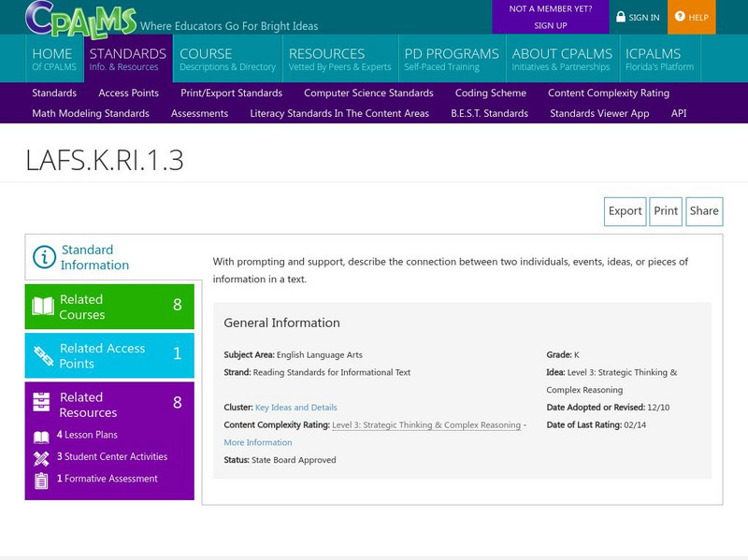Click the Standard Information info icon
The width and height of the screenshot is (748, 560).
44,257
